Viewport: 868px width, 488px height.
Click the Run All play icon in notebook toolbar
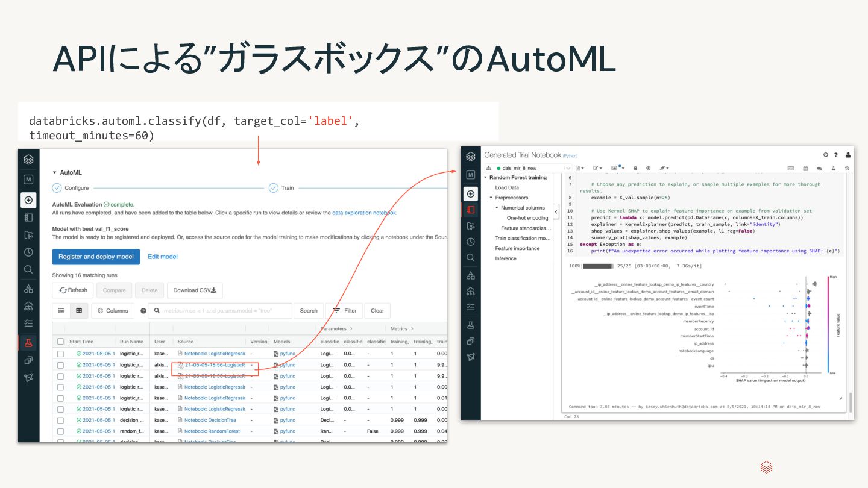(x=648, y=168)
